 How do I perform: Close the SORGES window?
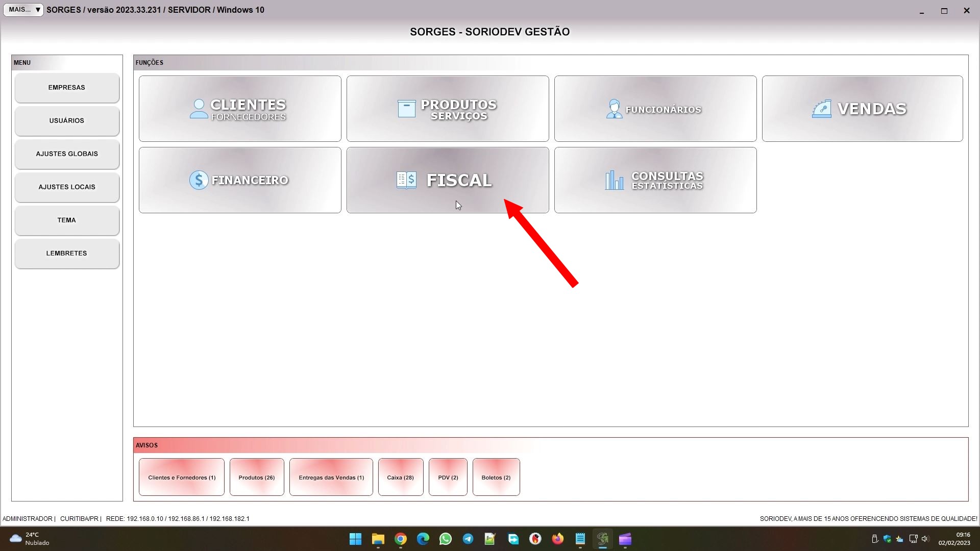click(x=966, y=10)
